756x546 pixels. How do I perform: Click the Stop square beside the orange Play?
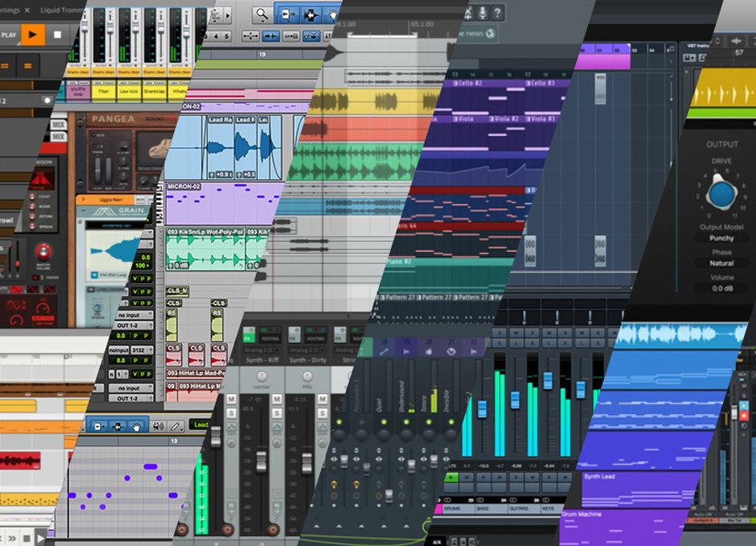coord(57,34)
